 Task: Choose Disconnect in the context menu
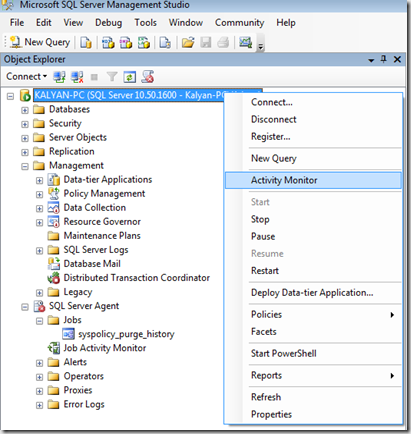click(x=313, y=119)
